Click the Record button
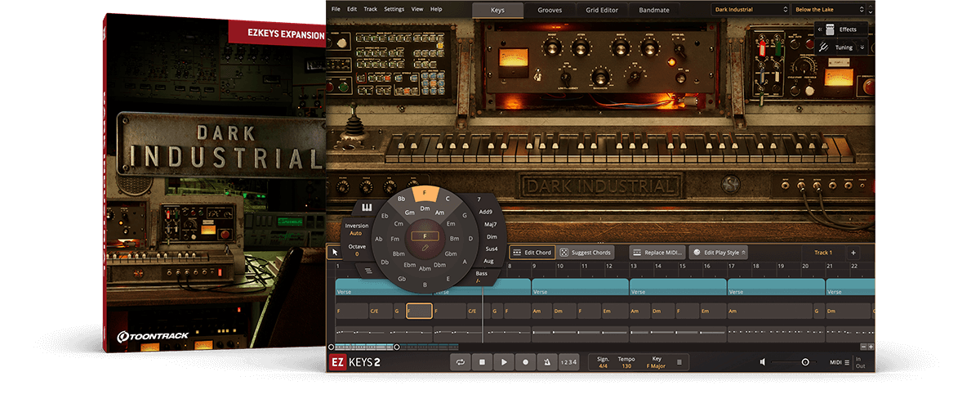 [525, 361]
